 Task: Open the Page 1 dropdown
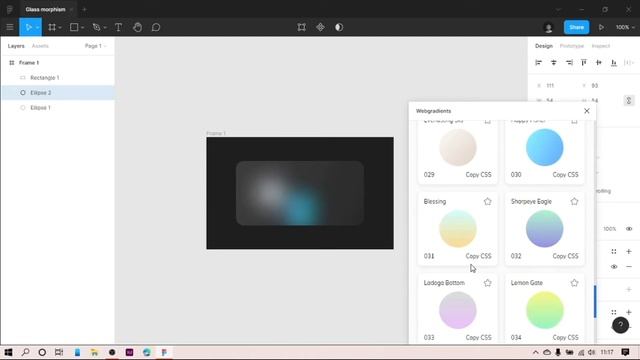point(96,46)
